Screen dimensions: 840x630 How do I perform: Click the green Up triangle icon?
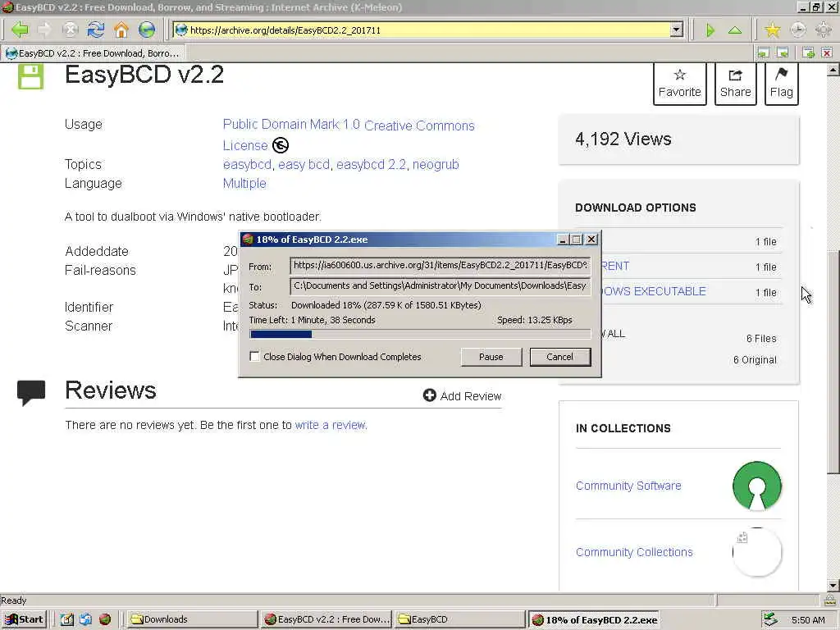[735, 30]
